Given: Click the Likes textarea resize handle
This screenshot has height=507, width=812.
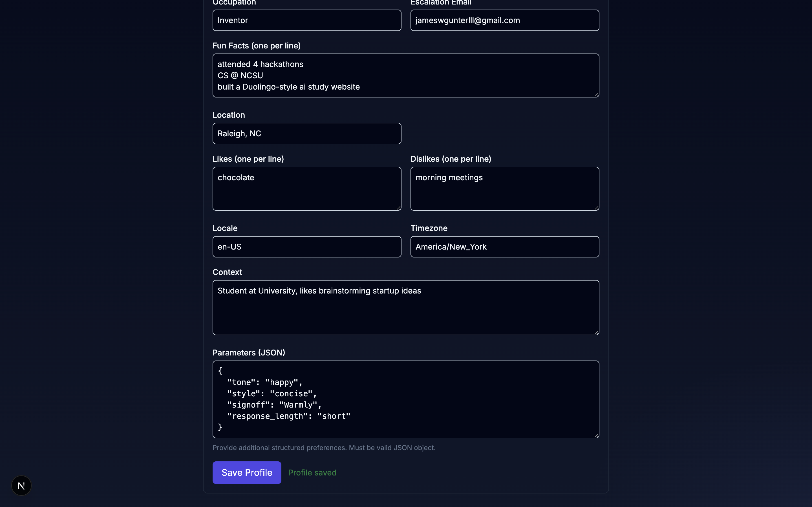Looking at the screenshot, I should click(398, 208).
